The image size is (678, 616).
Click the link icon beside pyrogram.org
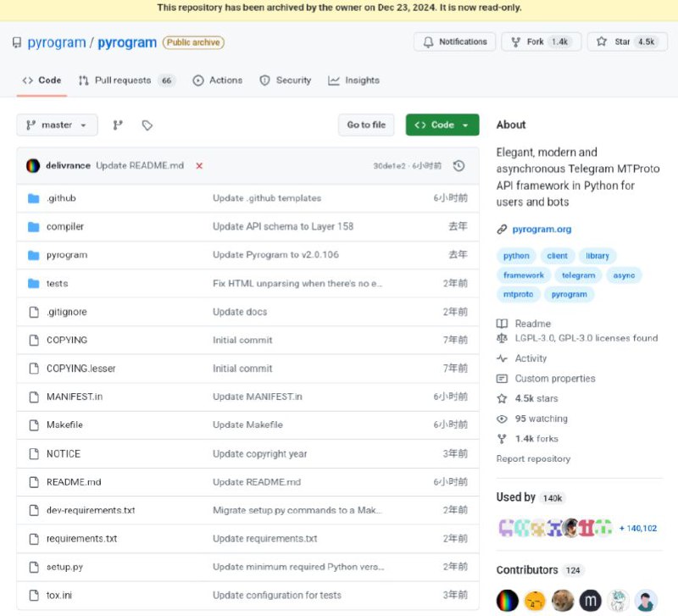point(502,228)
